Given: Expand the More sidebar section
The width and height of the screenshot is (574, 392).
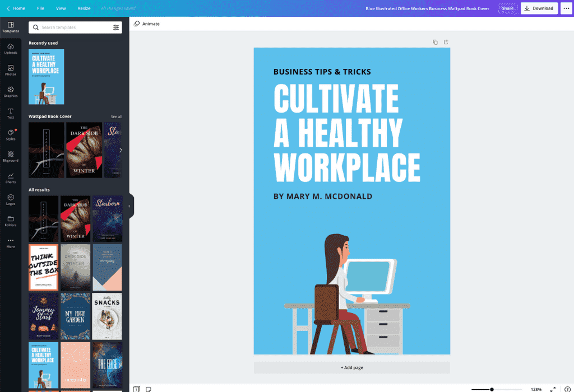Looking at the screenshot, I should 11,243.
